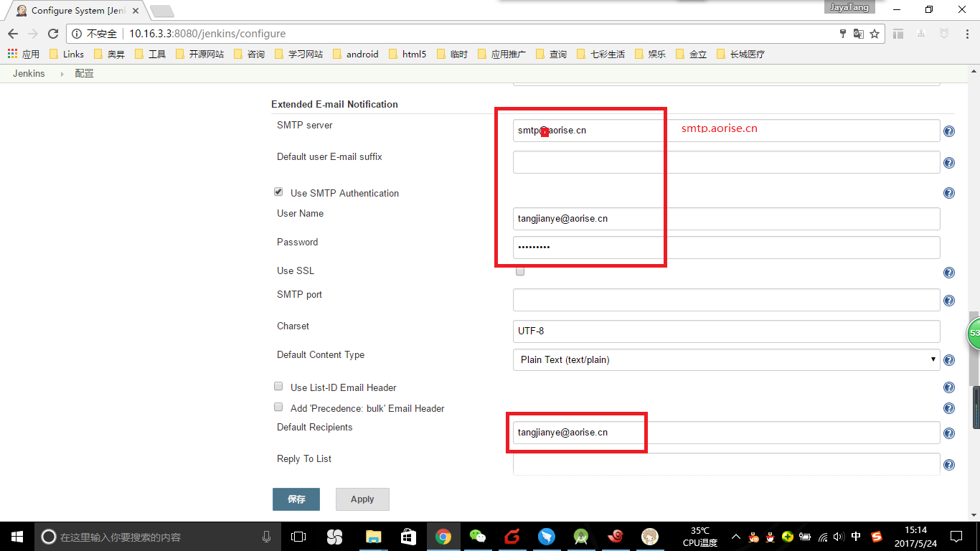Screen dimensions: 980x551
Task: Show help icon beside Use SSL
Action: [x=949, y=273]
